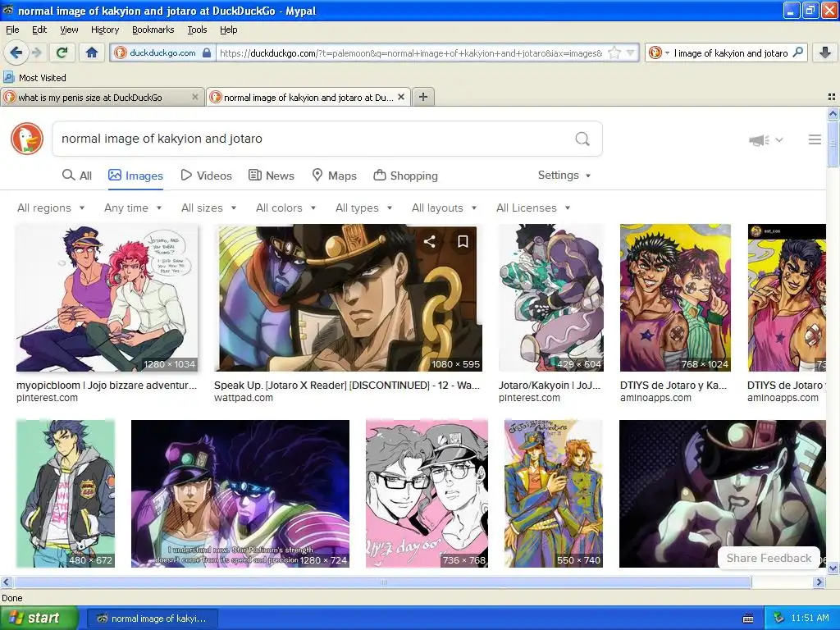
Task: Switch to the Videos results tab
Action: (206, 176)
